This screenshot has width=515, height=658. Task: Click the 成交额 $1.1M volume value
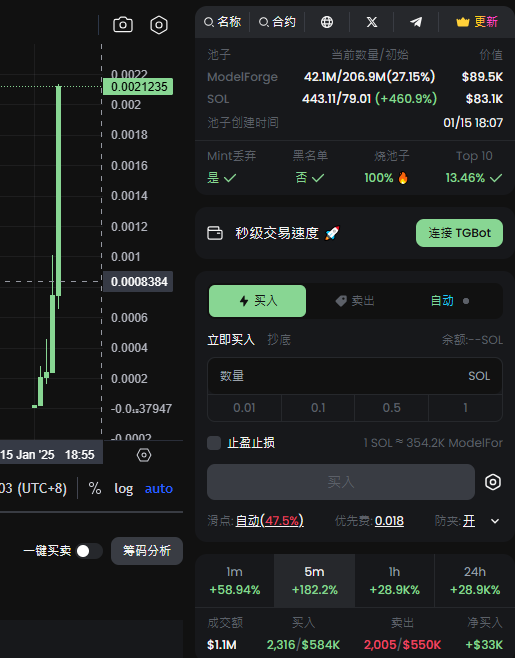pos(222,645)
